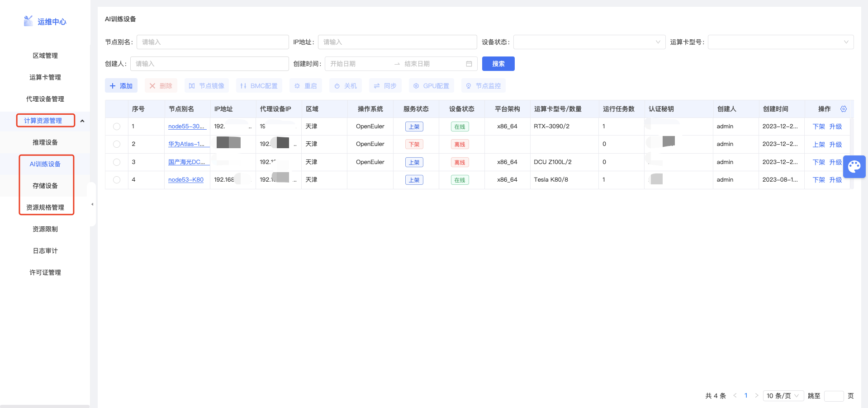The height and width of the screenshot is (408, 868).
Task: Select 计算资源管理 menu item
Action: (43, 121)
